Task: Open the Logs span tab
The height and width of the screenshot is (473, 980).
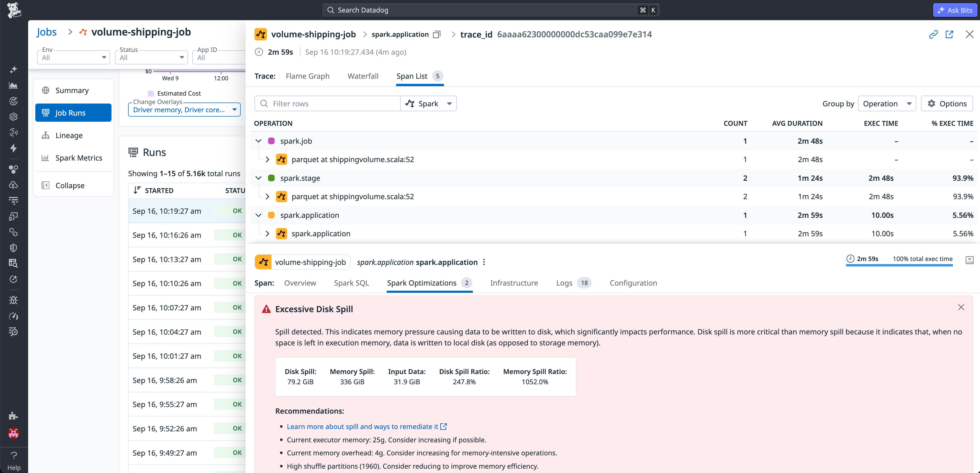Action: click(574, 283)
